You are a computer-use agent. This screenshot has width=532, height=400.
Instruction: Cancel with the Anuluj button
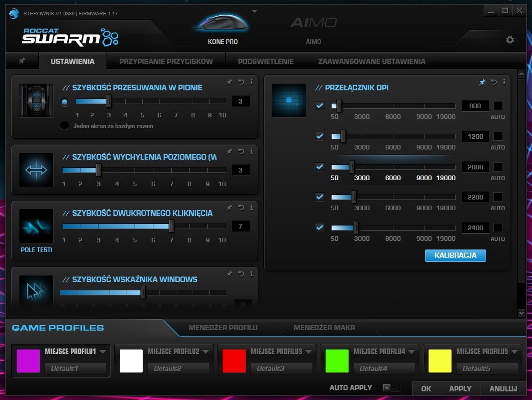pos(503,388)
